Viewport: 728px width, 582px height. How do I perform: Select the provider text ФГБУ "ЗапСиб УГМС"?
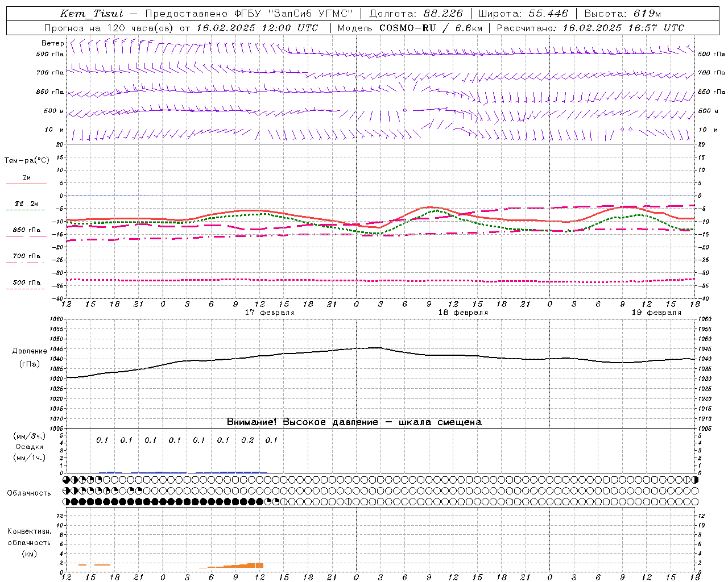click(x=293, y=14)
